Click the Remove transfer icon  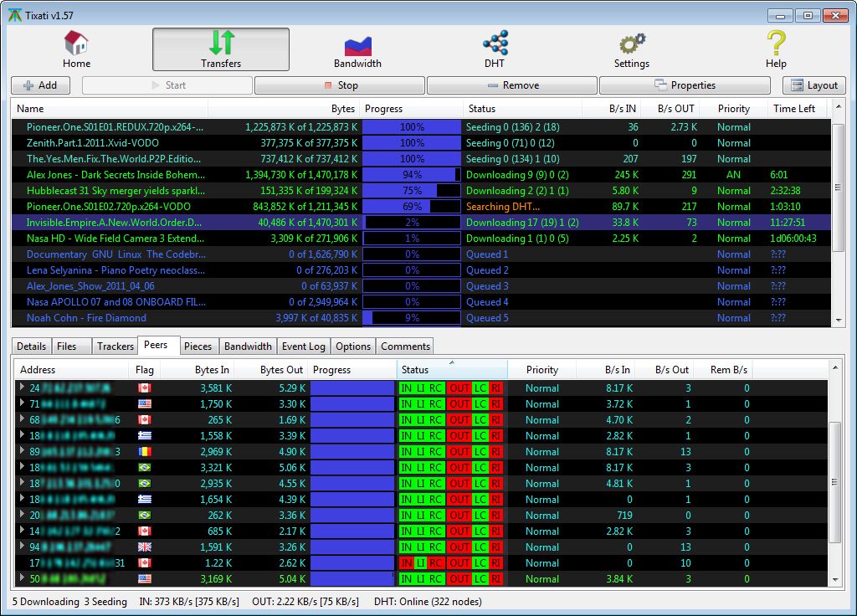tap(512, 85)
